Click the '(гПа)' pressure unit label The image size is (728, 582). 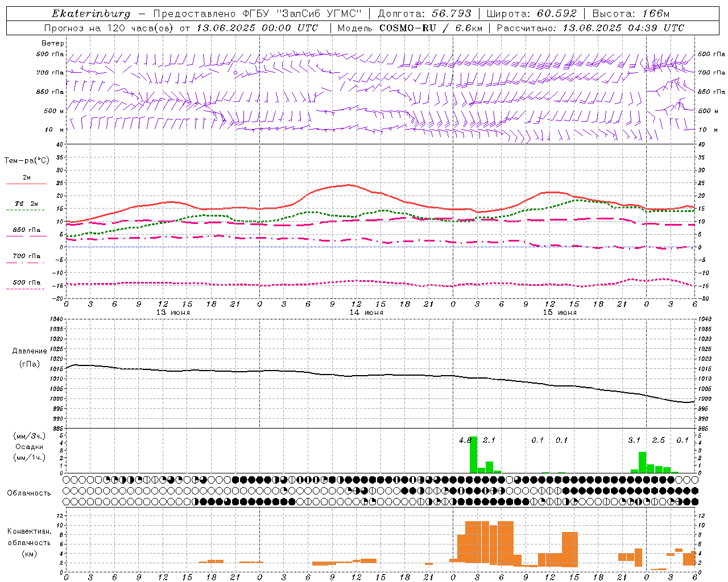(30, 364)
